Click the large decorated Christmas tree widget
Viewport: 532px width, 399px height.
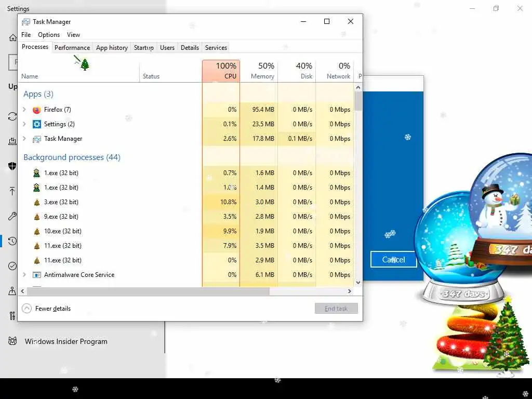point(506,335)
